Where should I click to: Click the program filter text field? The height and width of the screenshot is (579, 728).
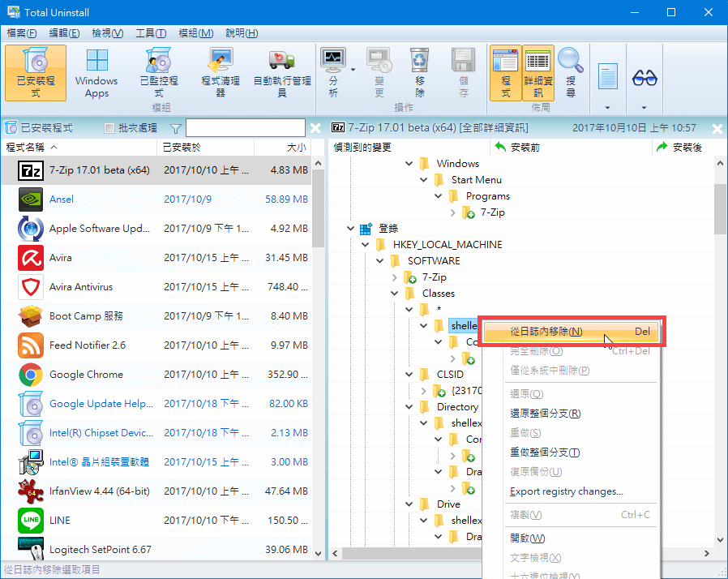coord(245,128)
